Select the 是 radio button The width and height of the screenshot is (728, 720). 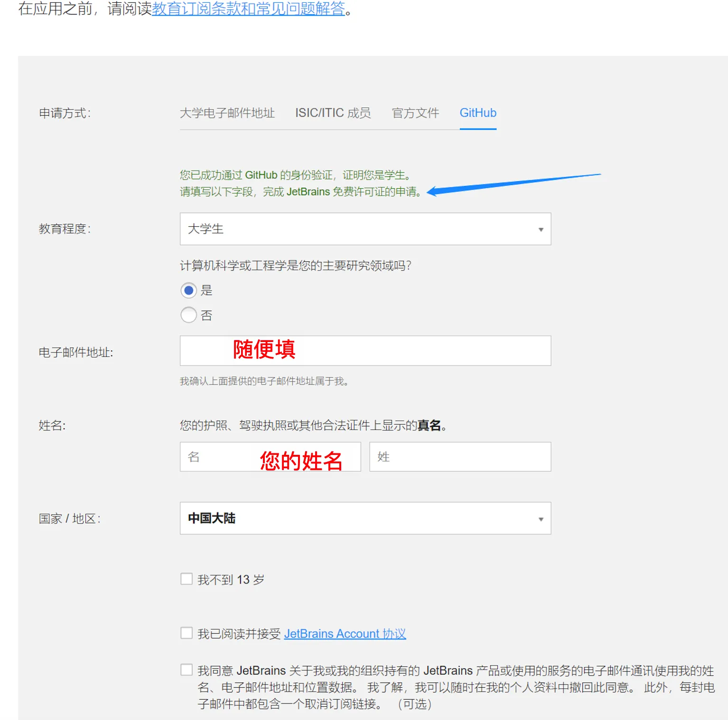click(x=188, y=290)
